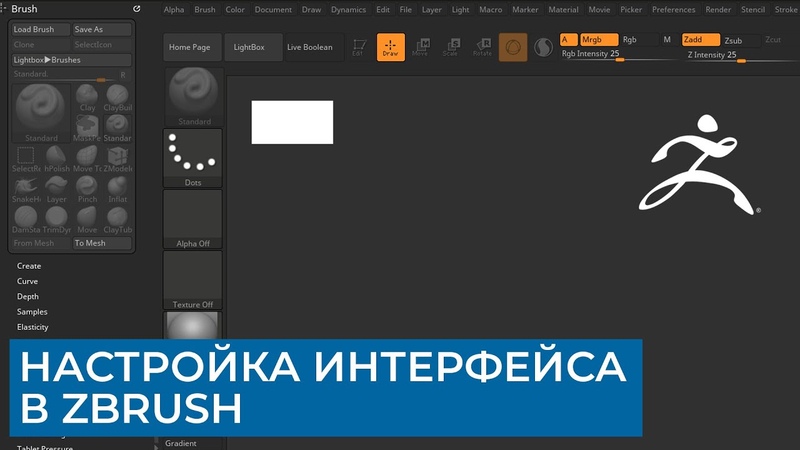Pick the Layer brush icon
The width and height of the screenshot is (800, 450).
(56, 190)
